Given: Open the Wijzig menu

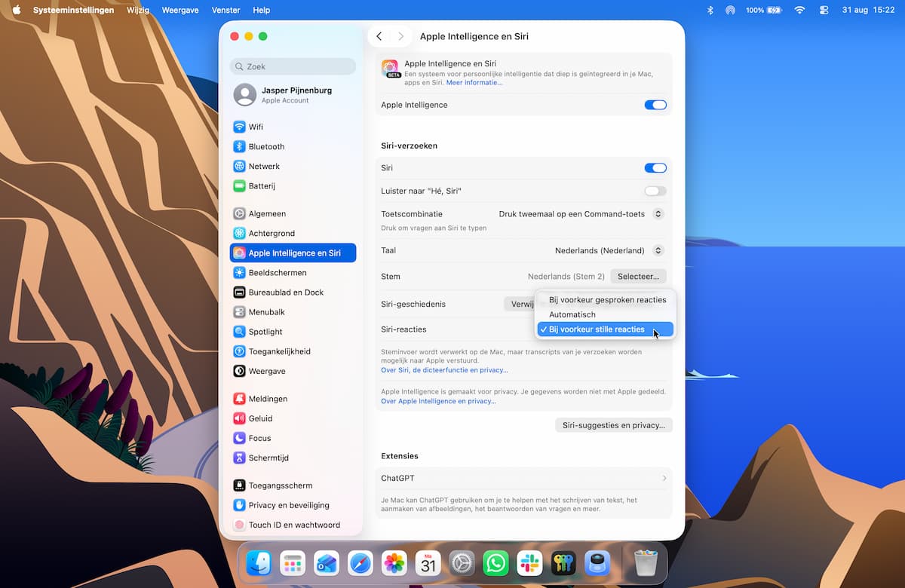Looking at the screenshot, I should [x=138, y=11].
